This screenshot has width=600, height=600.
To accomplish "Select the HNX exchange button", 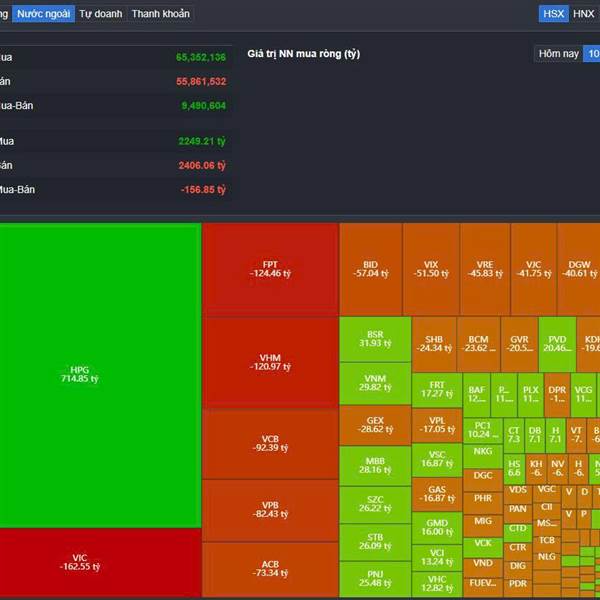I will click(583, 14).
